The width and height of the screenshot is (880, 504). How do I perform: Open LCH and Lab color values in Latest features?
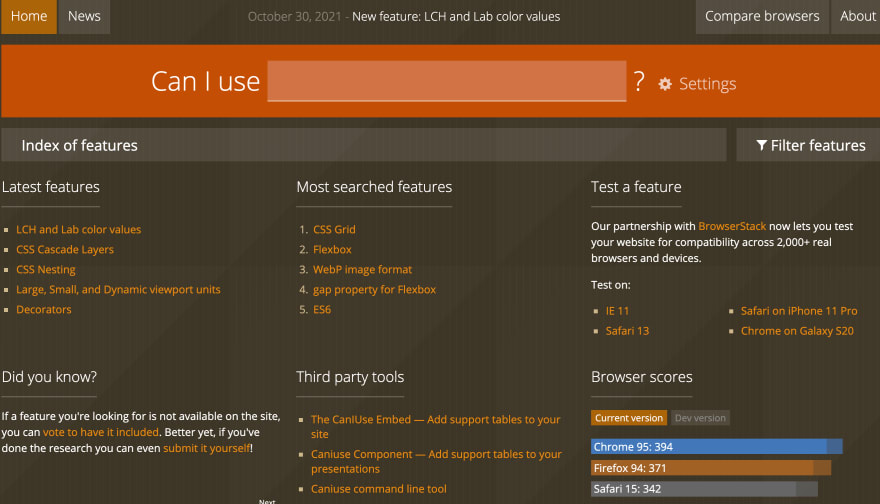coord(79,230)
